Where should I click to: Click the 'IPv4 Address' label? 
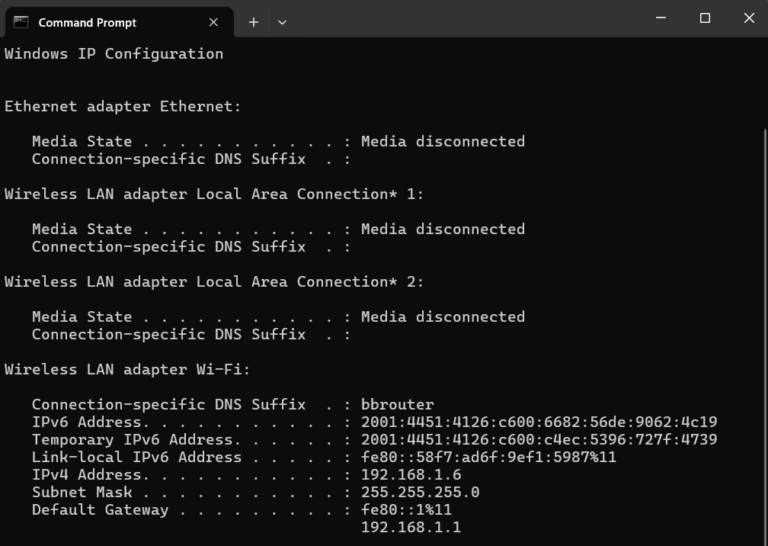point(86,475)
